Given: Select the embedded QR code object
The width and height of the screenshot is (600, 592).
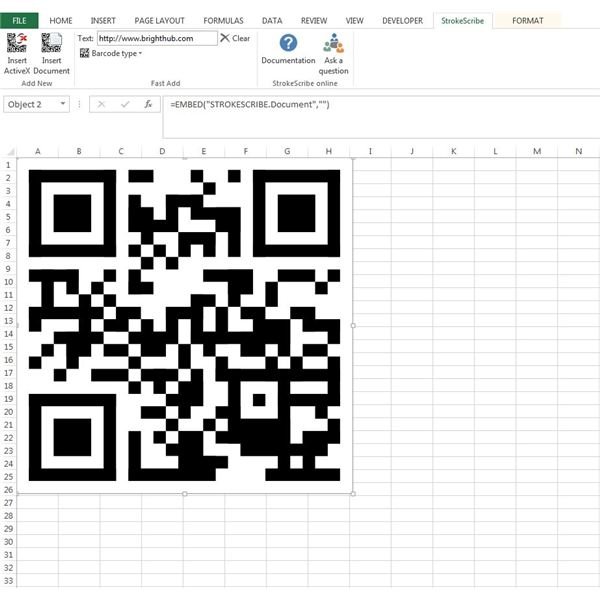Looking at the screenshot, I should point(184,325).
